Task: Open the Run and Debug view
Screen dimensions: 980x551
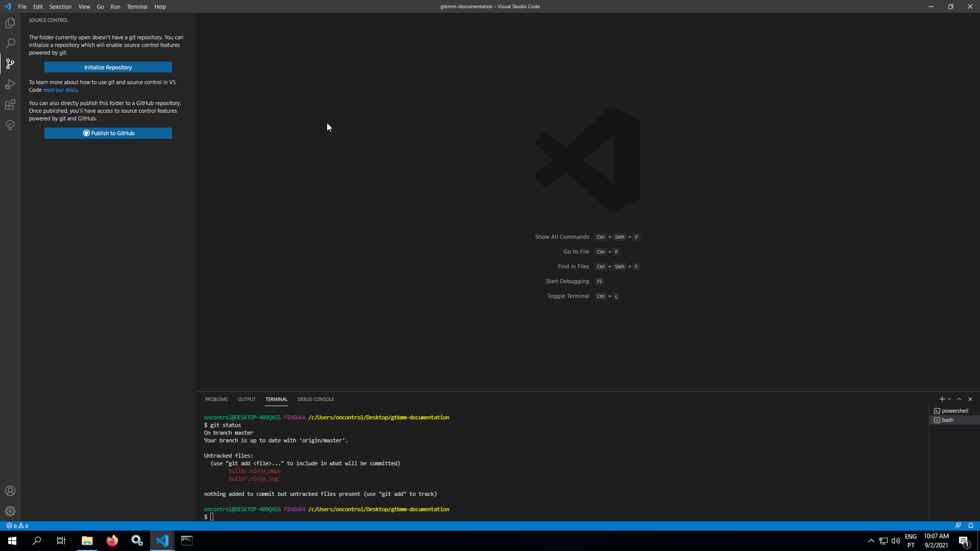Action: click(x=10, y=84)
